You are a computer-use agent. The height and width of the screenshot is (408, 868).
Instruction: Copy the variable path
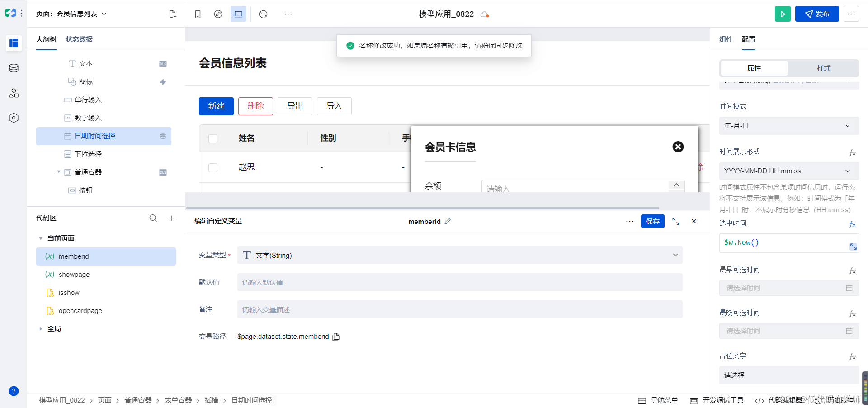[x=336, y=337]
